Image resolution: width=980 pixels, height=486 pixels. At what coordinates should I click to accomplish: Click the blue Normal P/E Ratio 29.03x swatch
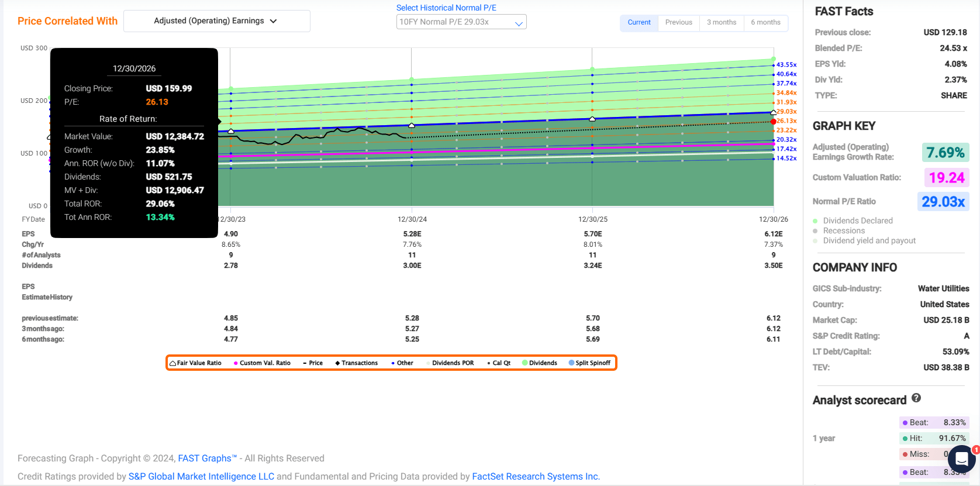click(x=943, y=202)
